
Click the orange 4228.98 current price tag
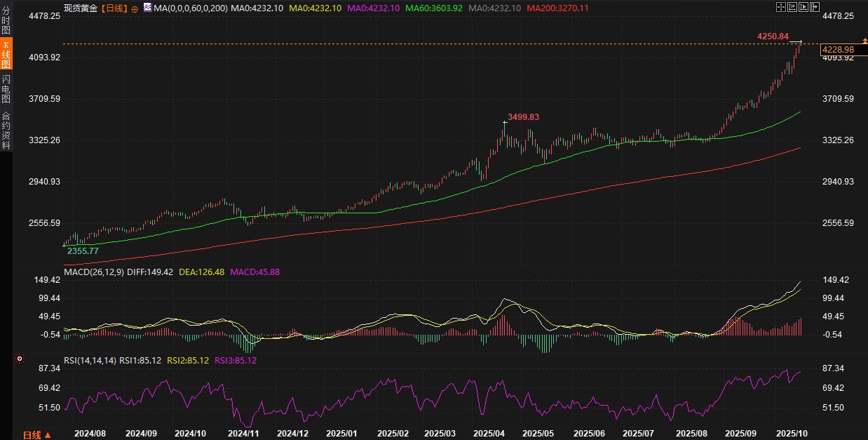[838, 49]
